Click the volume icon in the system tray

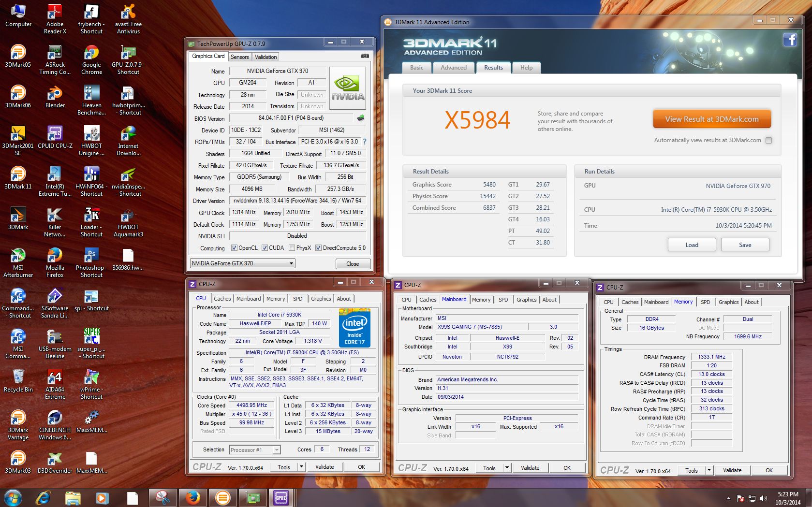pos(763,498)
